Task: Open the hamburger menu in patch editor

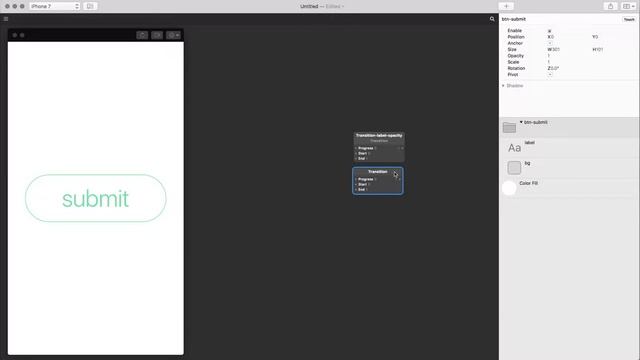Action: pos(6,19)
